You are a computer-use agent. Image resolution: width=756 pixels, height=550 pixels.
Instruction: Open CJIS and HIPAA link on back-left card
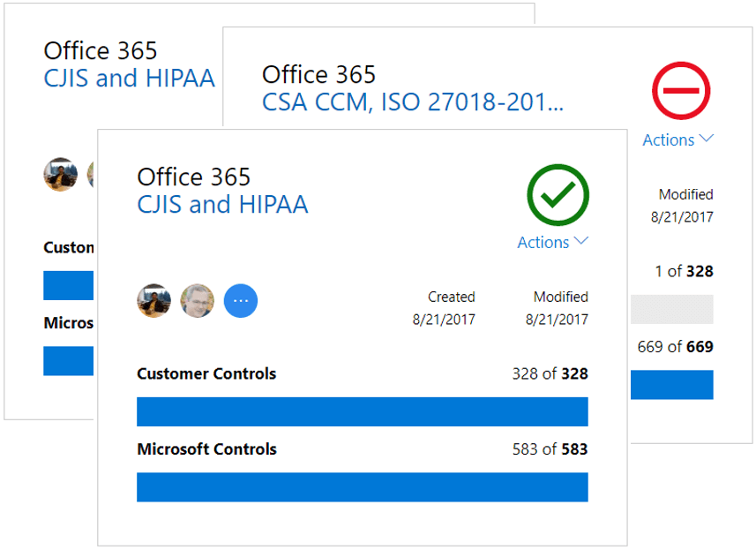tap(129, 78)
